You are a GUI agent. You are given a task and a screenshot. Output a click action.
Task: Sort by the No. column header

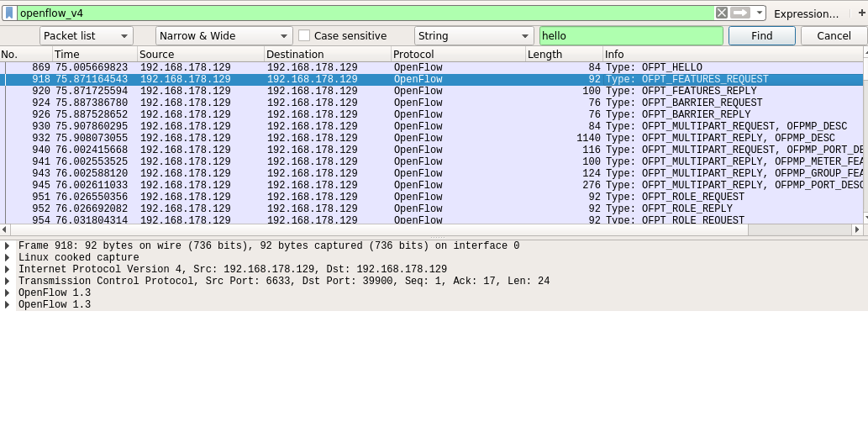pos(26,55)
